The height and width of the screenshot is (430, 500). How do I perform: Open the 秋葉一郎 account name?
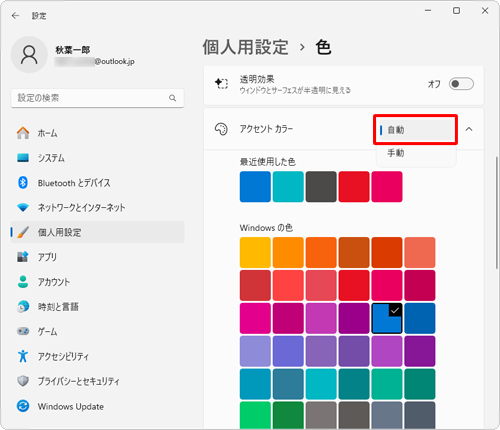(73, 50)
